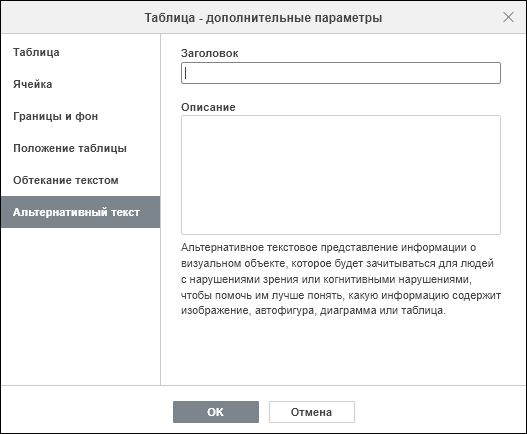The image size is (527, 434).
Task: Select the Альтернативный текст tab
Action: (x=80, y=212)
